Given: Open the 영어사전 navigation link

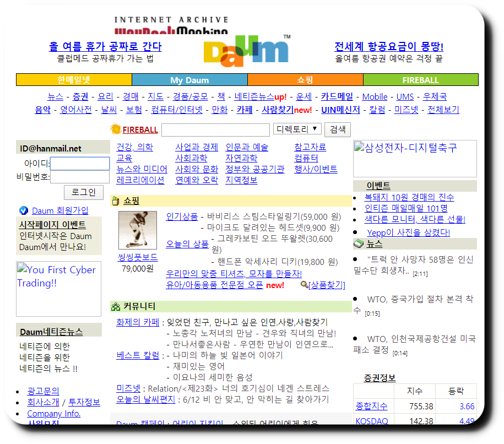Looking at the screenshot, I should click(x=76, y=110).
